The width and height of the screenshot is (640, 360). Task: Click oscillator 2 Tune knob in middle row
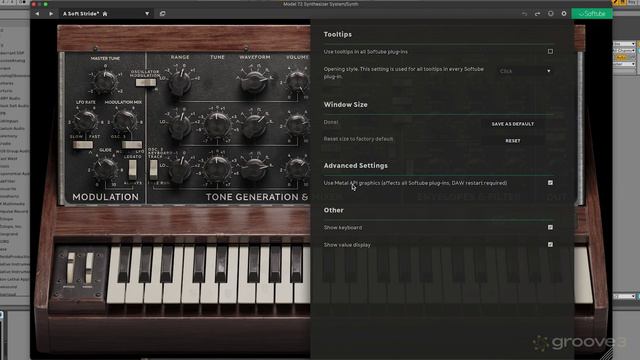tap(217, 124)
